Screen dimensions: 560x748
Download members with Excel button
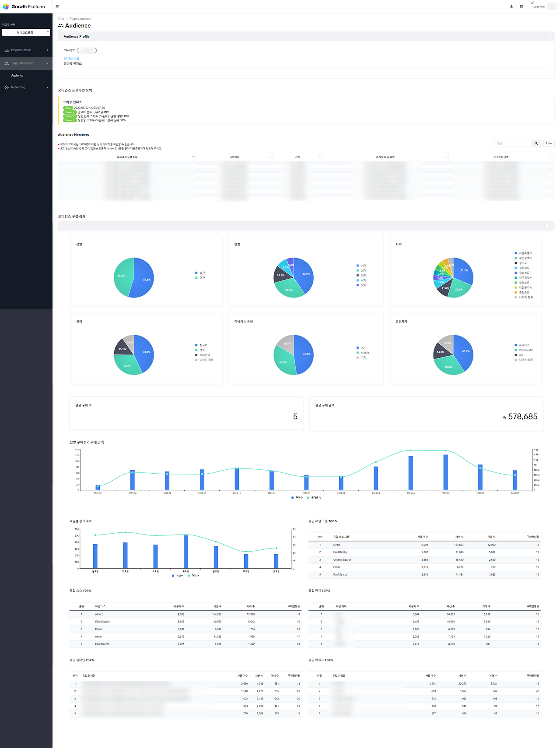point(549,143)
